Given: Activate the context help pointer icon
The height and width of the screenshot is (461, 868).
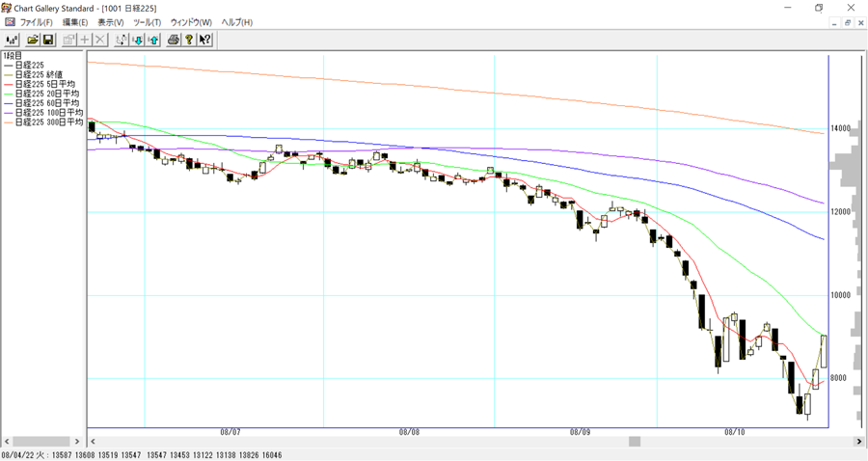Looking at the screenshot, I should (x=204, y=40).
